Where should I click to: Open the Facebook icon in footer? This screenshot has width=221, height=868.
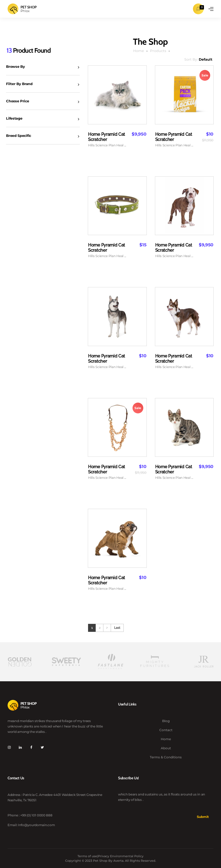[x=31, y=747]
